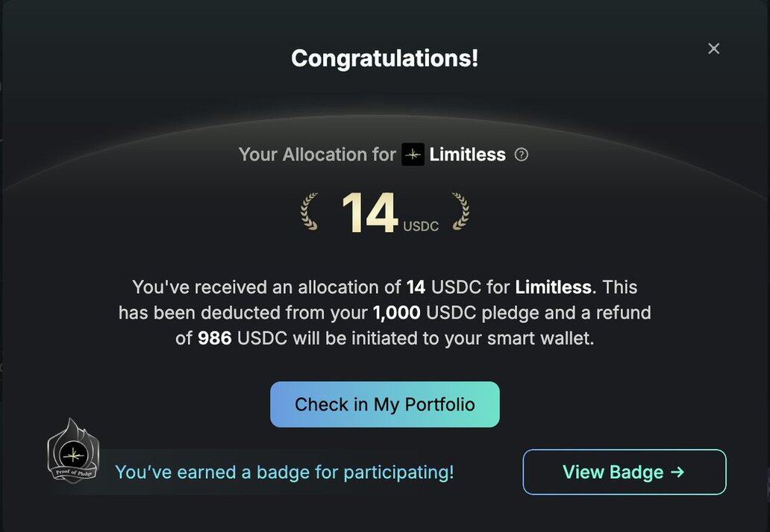The width and height of the screenshot is (770, 532).
Task: Open Check in My Portfolio
Action: click(384, 404)
